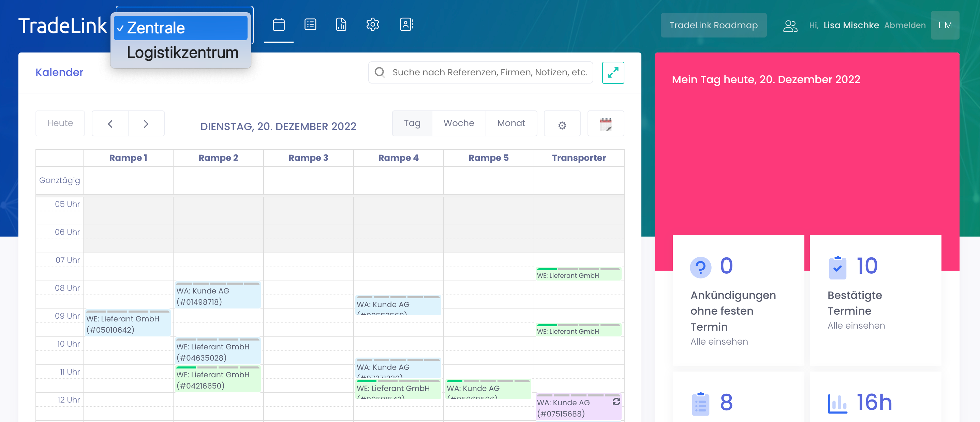The height and width of the screenshot is (422, 980).
Task: Open the list view icon in header
Action: click(310, 25)
